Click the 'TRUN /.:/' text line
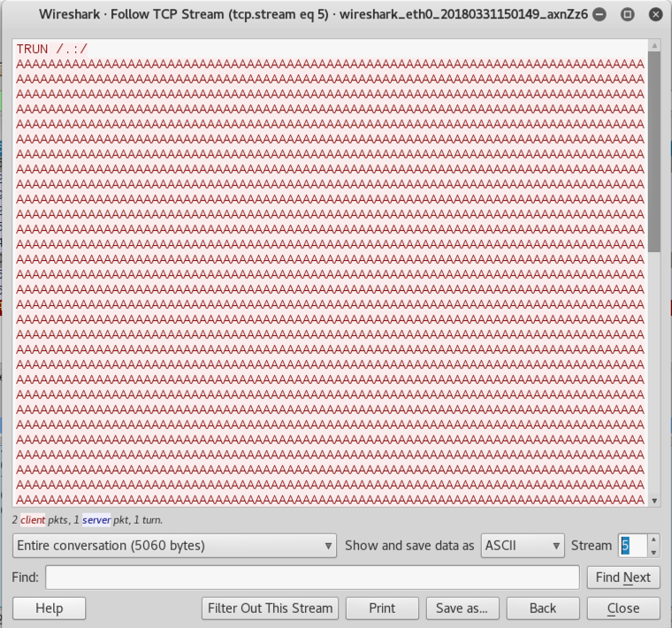The image size is (672, 628). [52, 49]
